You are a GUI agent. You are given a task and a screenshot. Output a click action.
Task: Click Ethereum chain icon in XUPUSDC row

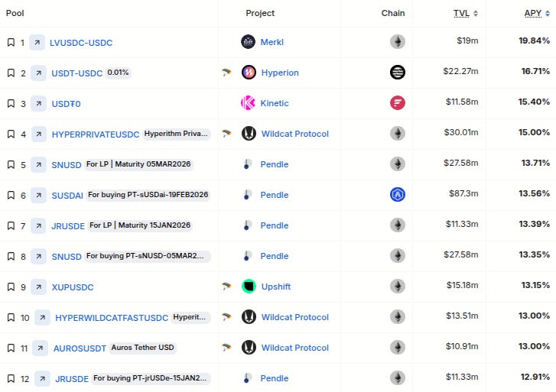pyautogui.click(x=398, y=286)
